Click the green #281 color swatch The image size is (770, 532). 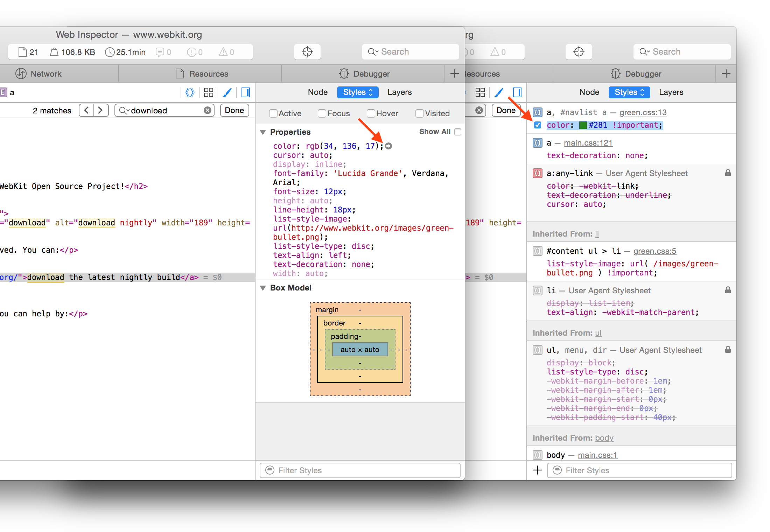(x=583, y=125)
